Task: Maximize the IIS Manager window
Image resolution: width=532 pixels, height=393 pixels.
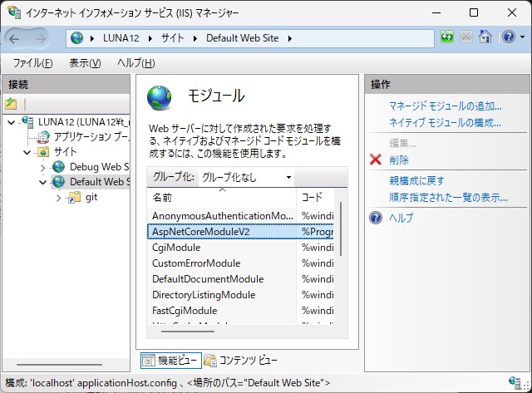Action: [474, 12]
